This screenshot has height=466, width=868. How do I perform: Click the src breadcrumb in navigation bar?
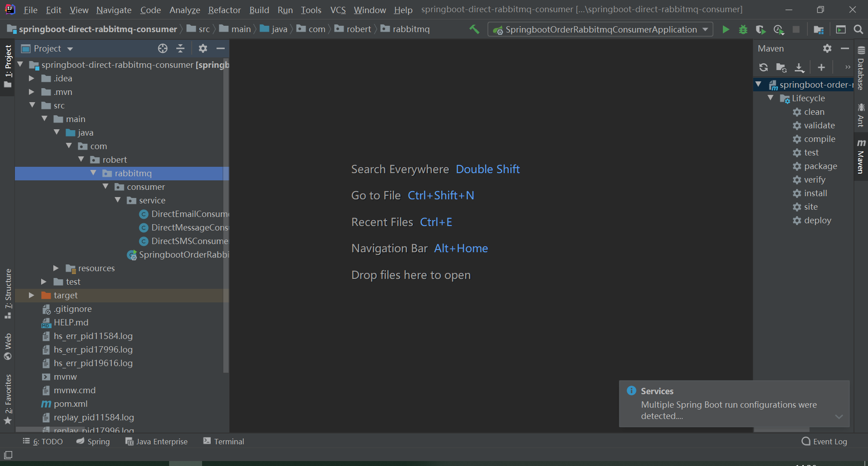tap(198, 29)
